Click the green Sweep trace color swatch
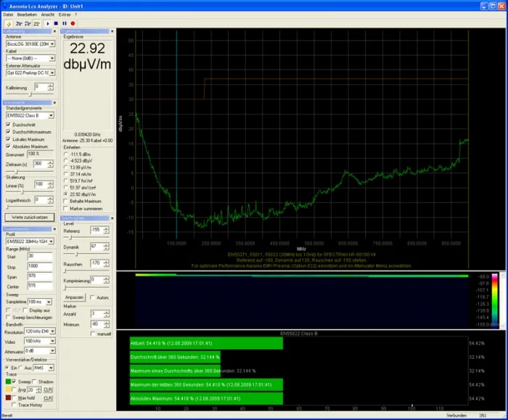 pos(9,381)
